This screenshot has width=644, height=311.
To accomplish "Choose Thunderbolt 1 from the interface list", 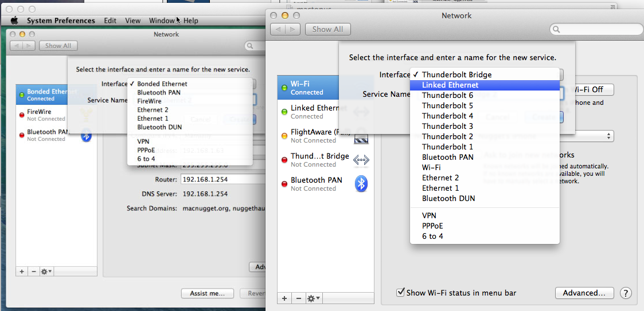I will click(485, 147).
